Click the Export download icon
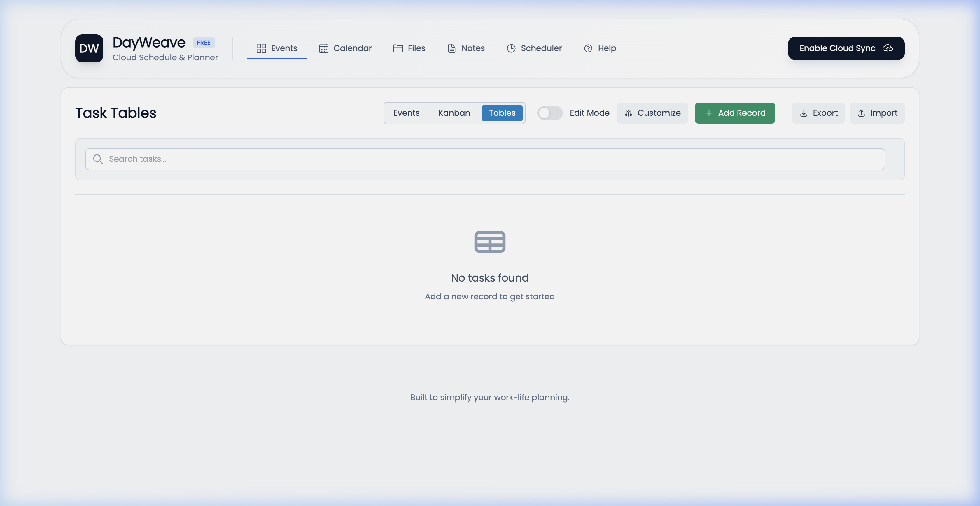The image size is (980, 506). (804, 113)
